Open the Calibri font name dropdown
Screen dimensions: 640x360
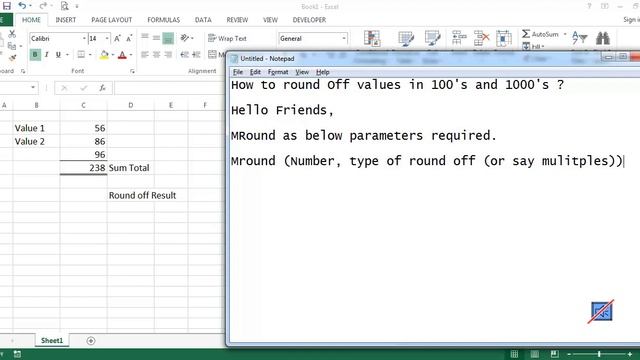click(x=84, y=38)
